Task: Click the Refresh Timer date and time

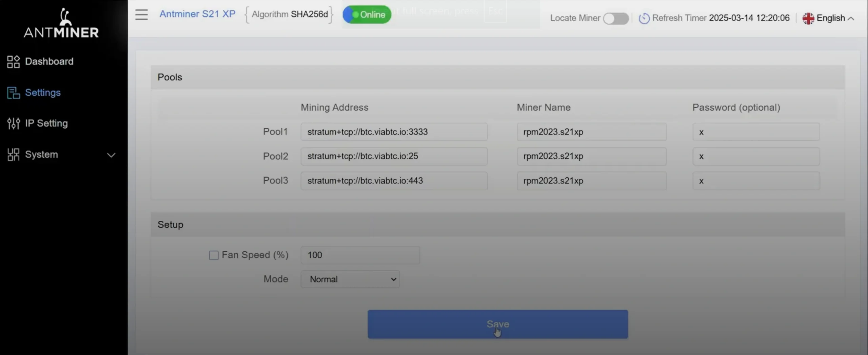Action: coord(749,18)
